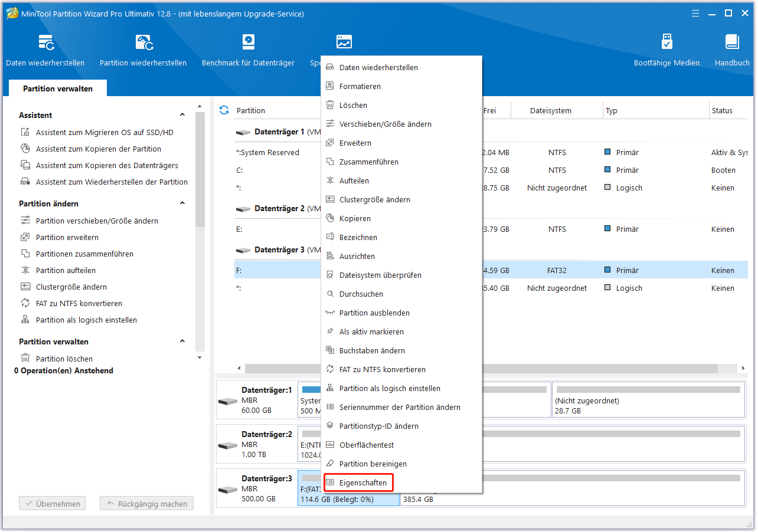
Task: Select Verschieben/Größe ändern in context menu
Action: [401, 124]
